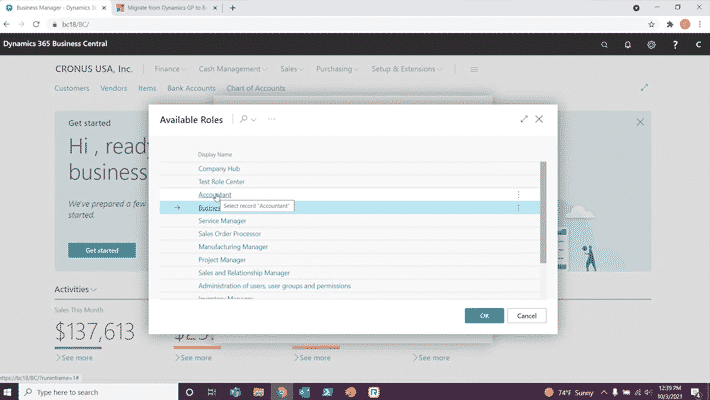Open the search dropdown arrow in Available Roles
This screenshot has width=710, height=400.
click(254, 120)
